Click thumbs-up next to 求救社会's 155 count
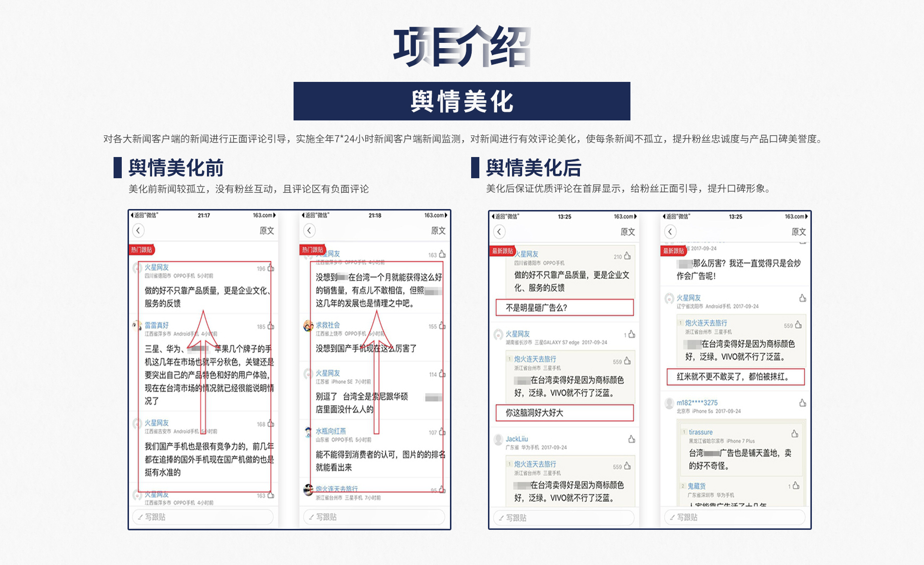924x565 pixels. pos(442,326)
